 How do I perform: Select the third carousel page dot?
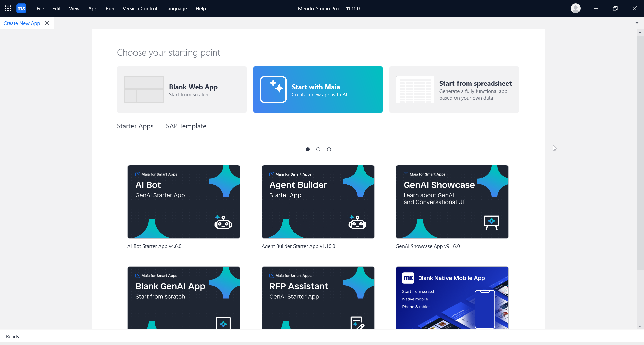[329, 149]
